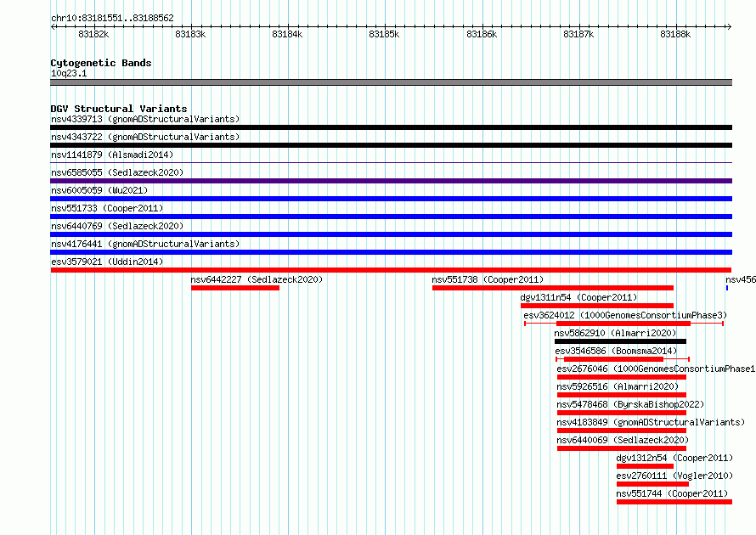Click the red bar of esv3579021
The image size is (756, 535).
coord(391,270)
